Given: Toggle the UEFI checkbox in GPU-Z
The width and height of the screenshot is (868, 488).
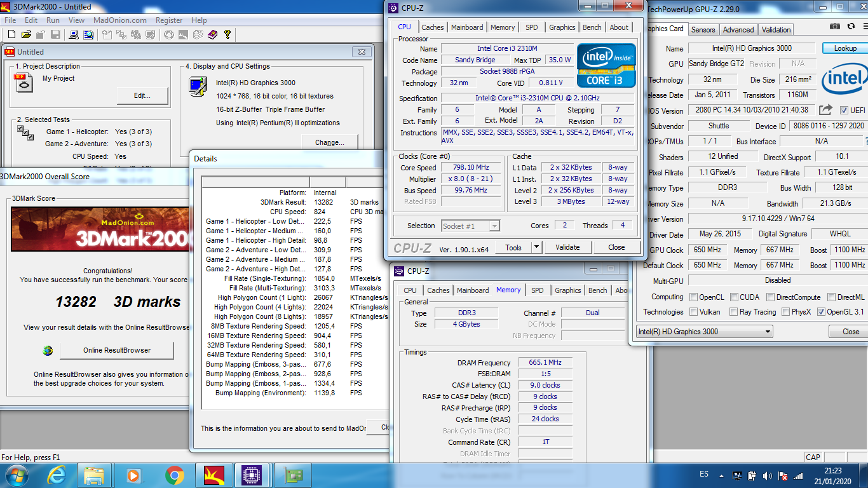Looking at the screenshot, I should 844,110.
